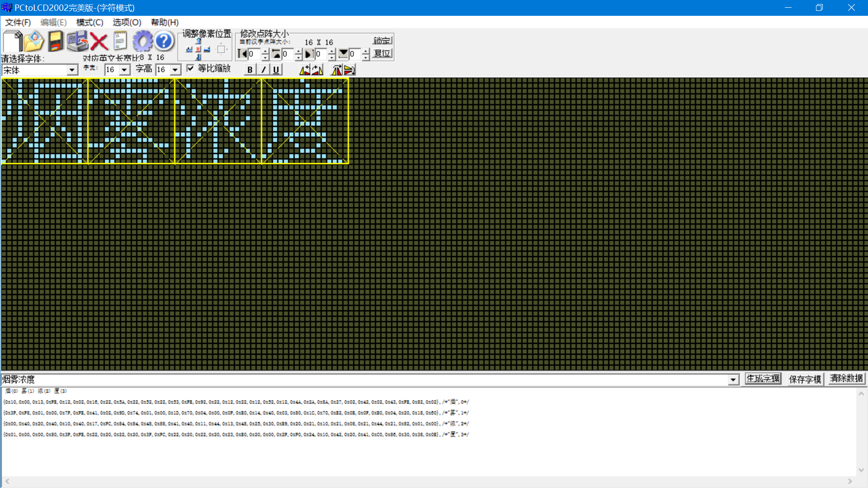Click the Help question mark icon

click(164, 41)
